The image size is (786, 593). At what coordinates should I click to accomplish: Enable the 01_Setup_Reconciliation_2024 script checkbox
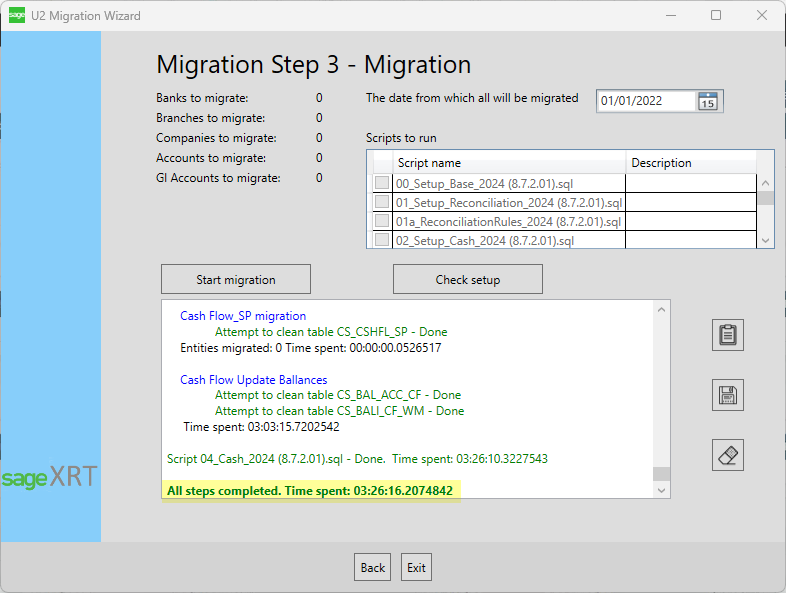(x=382, y=202)
